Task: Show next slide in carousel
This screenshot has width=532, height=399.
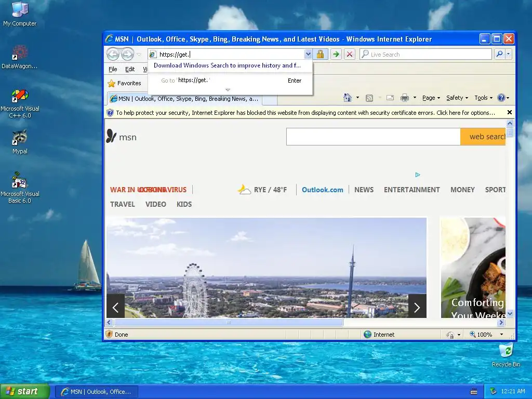Action: 417,308
